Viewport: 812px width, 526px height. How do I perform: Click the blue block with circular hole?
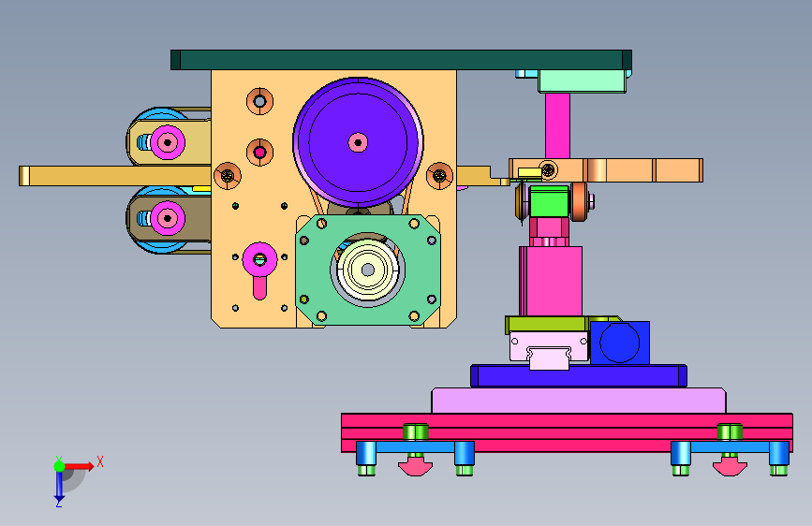619,343
